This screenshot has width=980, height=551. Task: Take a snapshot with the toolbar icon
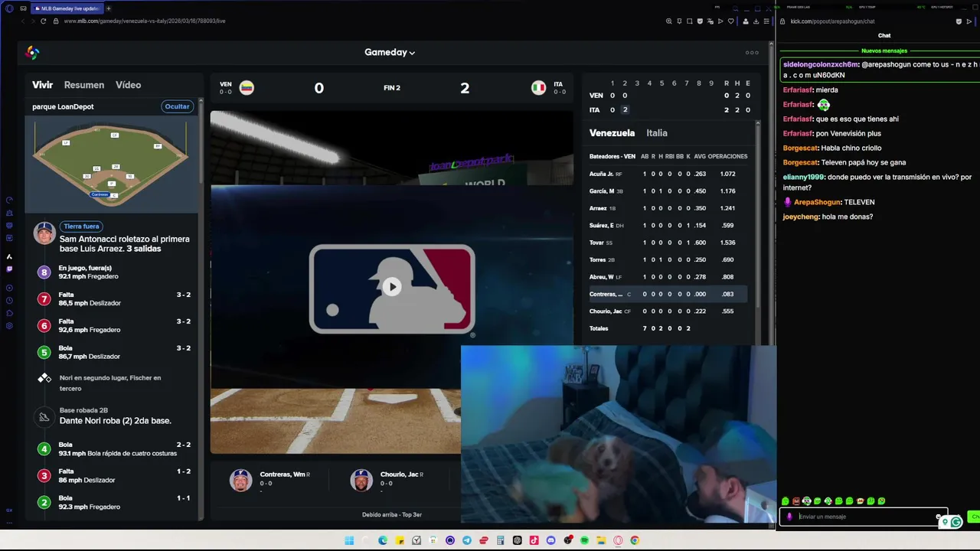coord(689,21)
